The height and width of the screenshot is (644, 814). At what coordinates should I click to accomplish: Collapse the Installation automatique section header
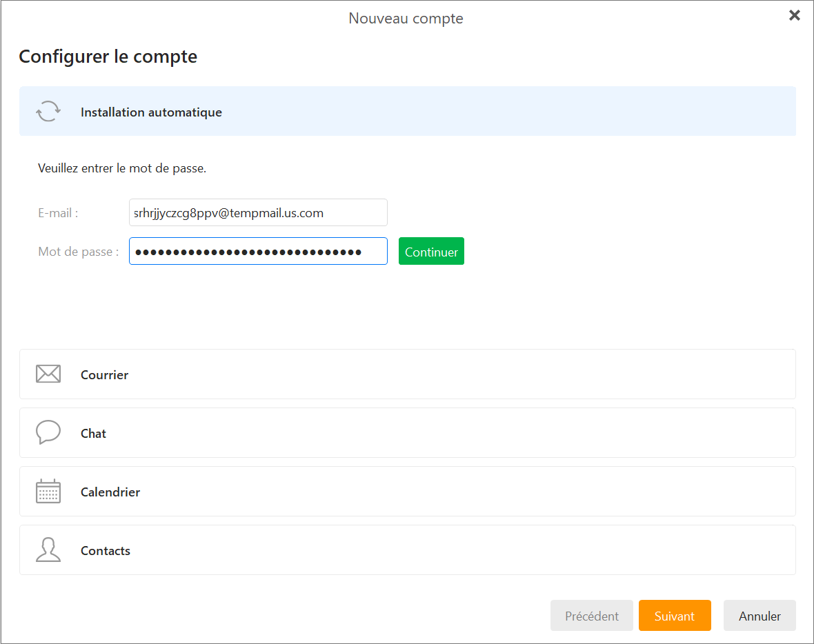(x=151, y=112)
